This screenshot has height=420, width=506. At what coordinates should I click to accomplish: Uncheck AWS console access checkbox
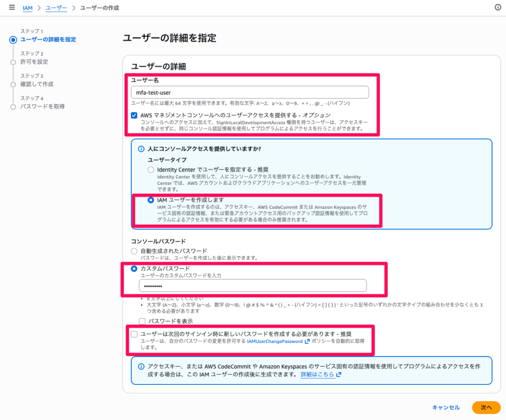(x=134, y=115)
